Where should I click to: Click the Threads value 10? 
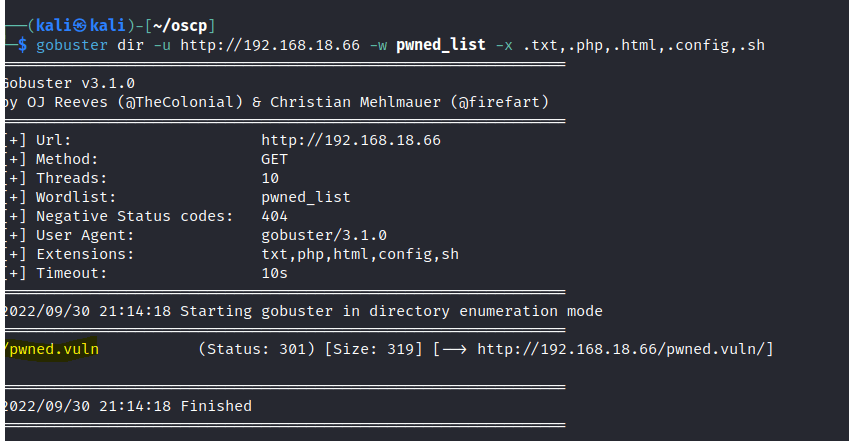tap(270, 178)
